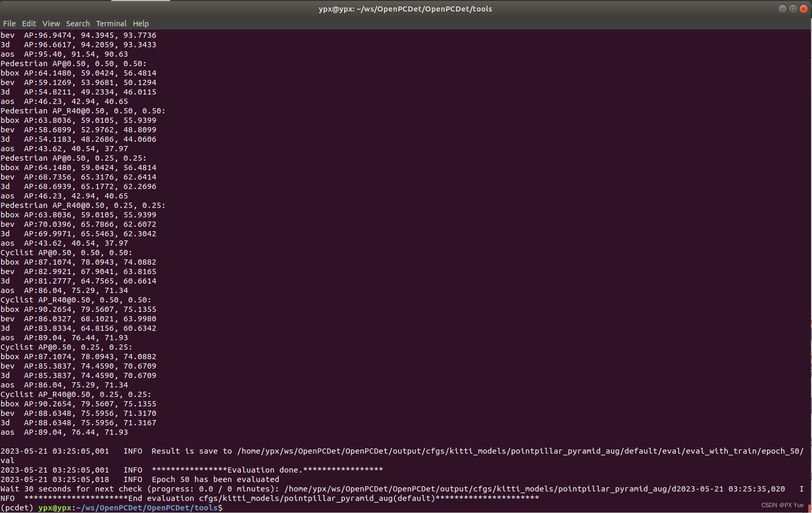
Task: Click line 'Pedestrian AP@0.50, 0.25, 0.25:'
Action: (74, 158)
